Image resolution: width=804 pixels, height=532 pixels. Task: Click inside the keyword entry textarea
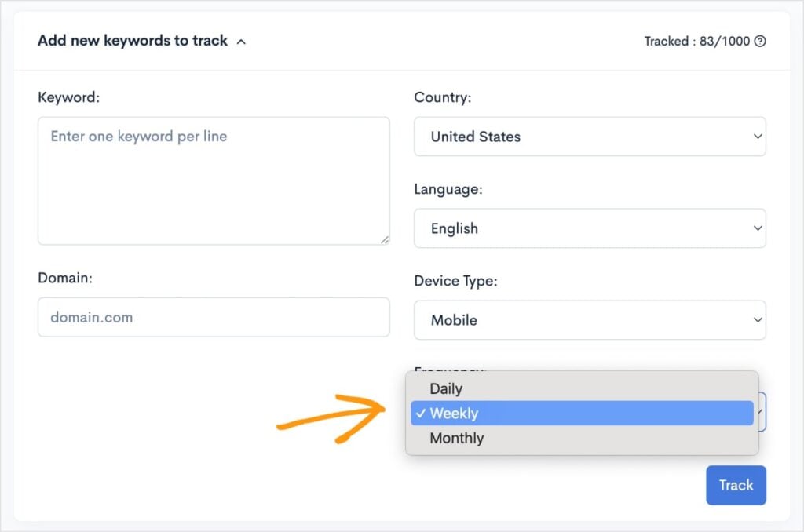(x=214, y=180)
